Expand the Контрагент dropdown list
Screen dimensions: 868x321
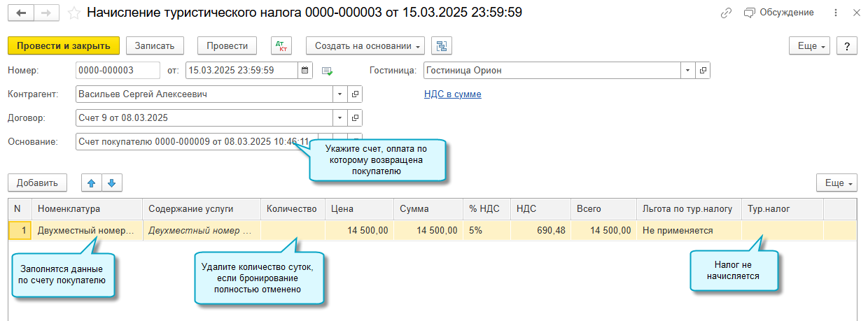click(340, 94)
